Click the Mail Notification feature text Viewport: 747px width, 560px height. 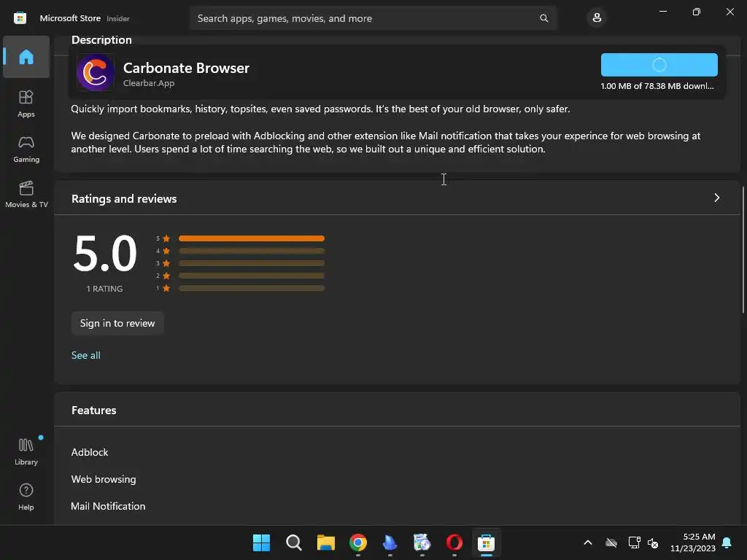point(108,506)
